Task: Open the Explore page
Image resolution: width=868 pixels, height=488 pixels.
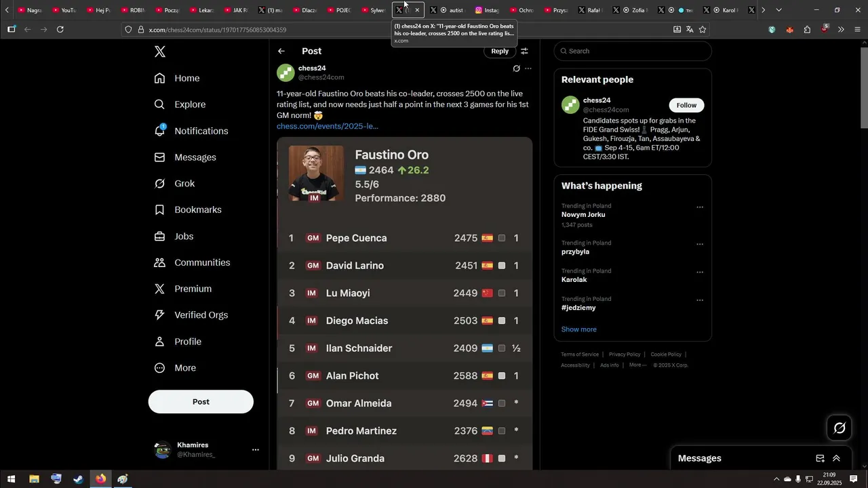Action: pyautogui.click(x=180, y=104)
